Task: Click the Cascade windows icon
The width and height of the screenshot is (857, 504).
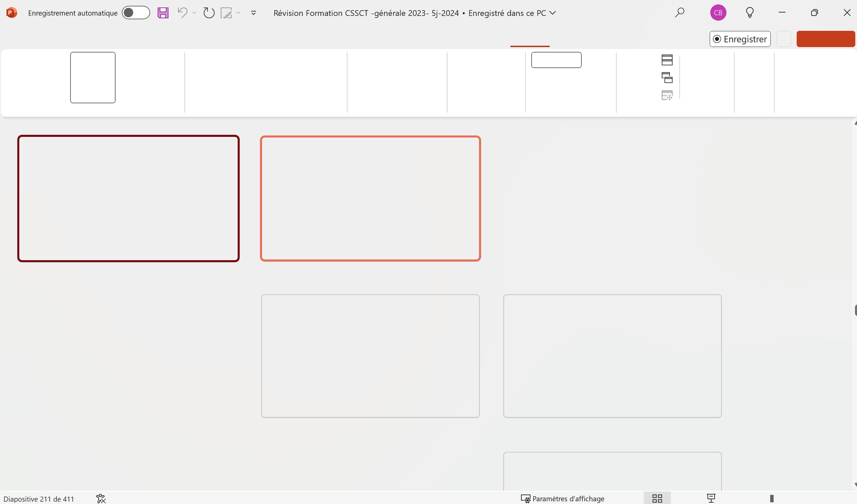Action: 667,78
